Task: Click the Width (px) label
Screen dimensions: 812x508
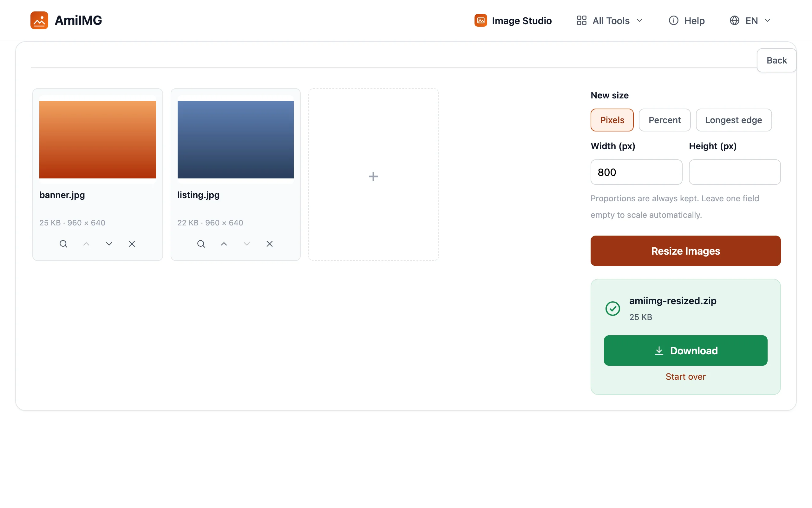Action: tap(613, 146)
